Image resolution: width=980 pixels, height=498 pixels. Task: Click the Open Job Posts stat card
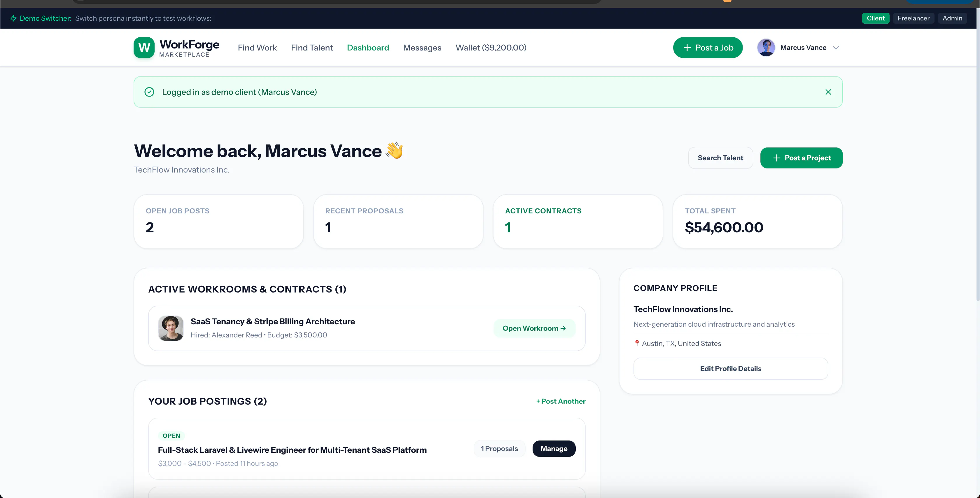[219, 222]
